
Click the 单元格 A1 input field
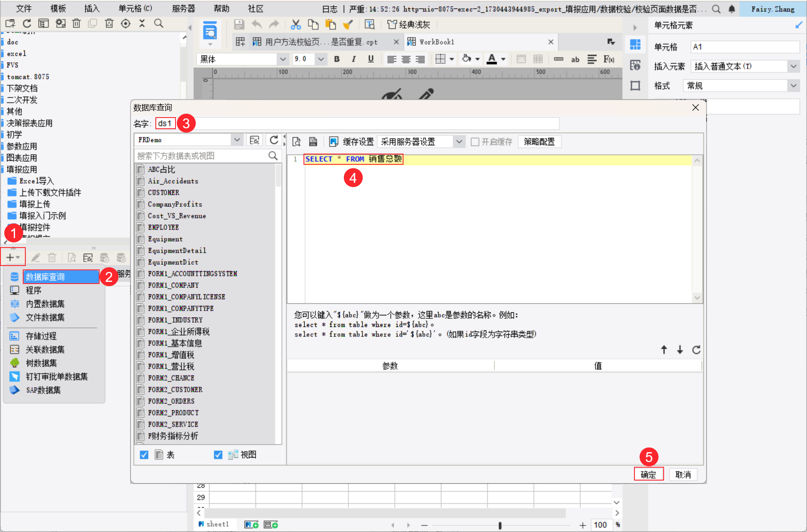pos(745,47)
